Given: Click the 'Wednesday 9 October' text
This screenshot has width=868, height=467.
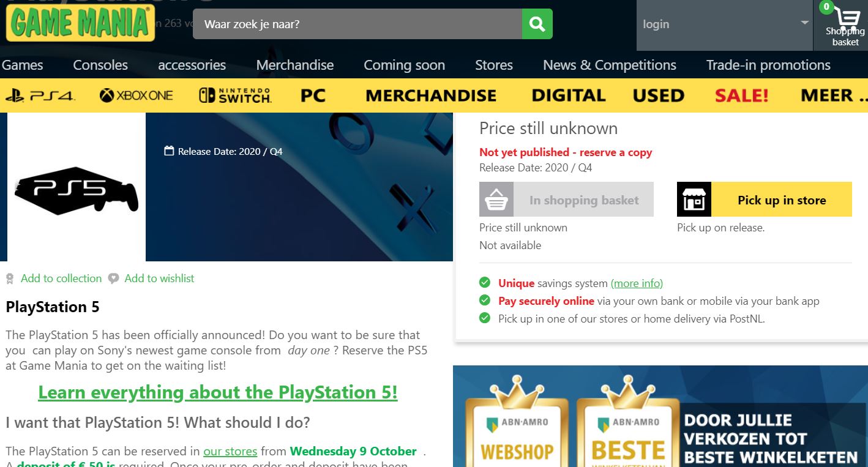Looking at the screenshot, I should 353,451.
